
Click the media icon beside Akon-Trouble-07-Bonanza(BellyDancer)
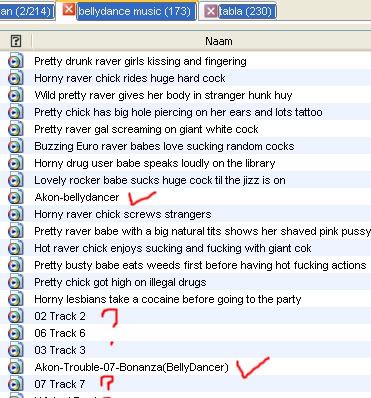[x=15, y=367]
